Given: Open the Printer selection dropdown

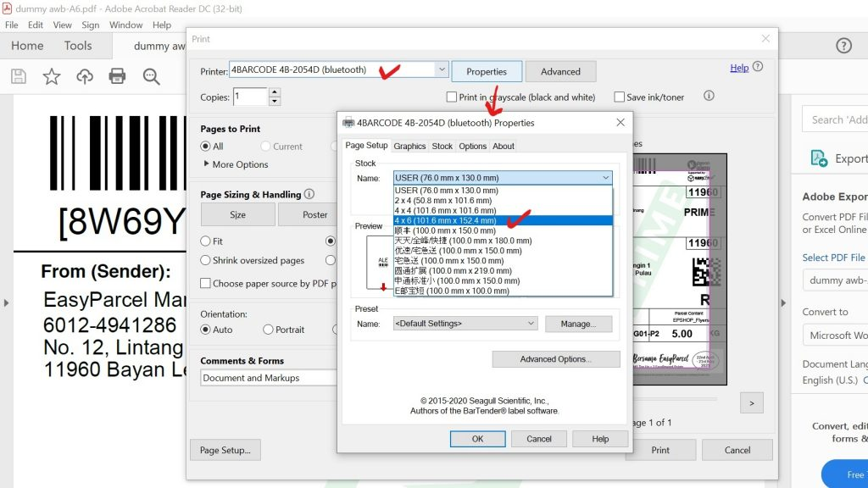Looking at the screenshot, I should click(441, 69).
